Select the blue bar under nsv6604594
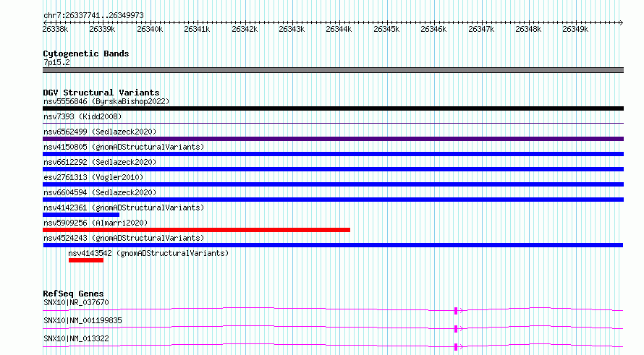Image resolution: width=644 pixels, height=355 pixels. [333, 200]
